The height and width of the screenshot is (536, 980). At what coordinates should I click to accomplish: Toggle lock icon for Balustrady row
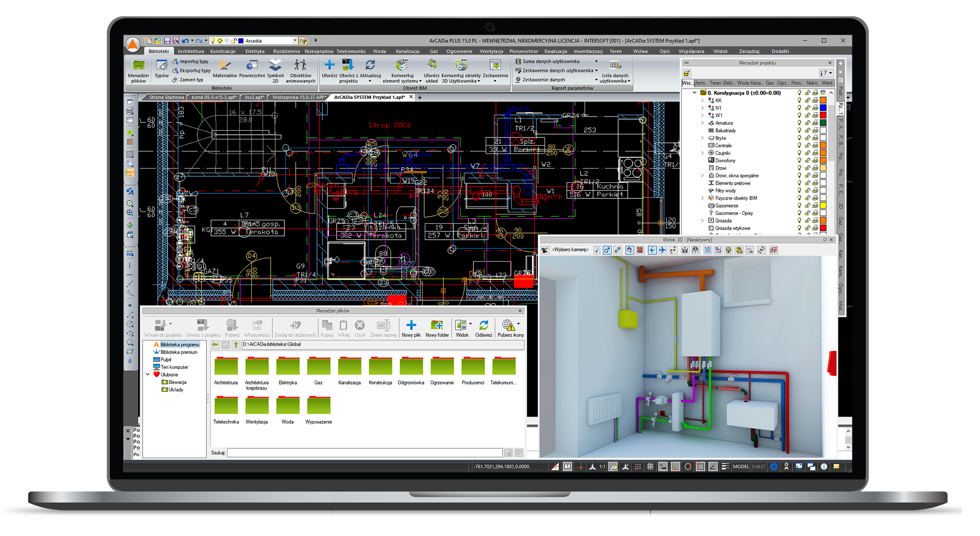click(807, 131)
